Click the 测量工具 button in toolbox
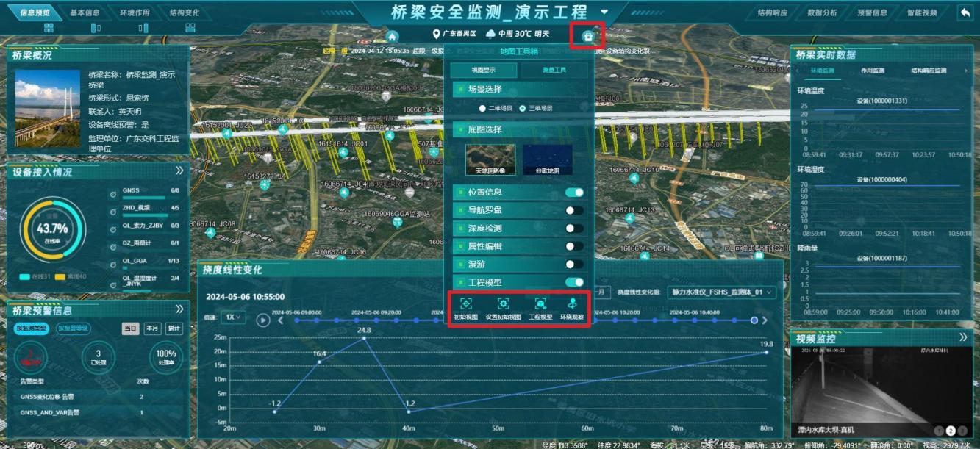This screenshot has width=980, height=449. click(554, 71)
